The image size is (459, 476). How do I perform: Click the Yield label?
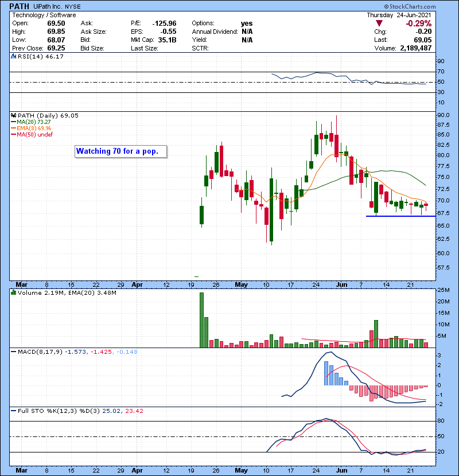[x=199, y=40]
